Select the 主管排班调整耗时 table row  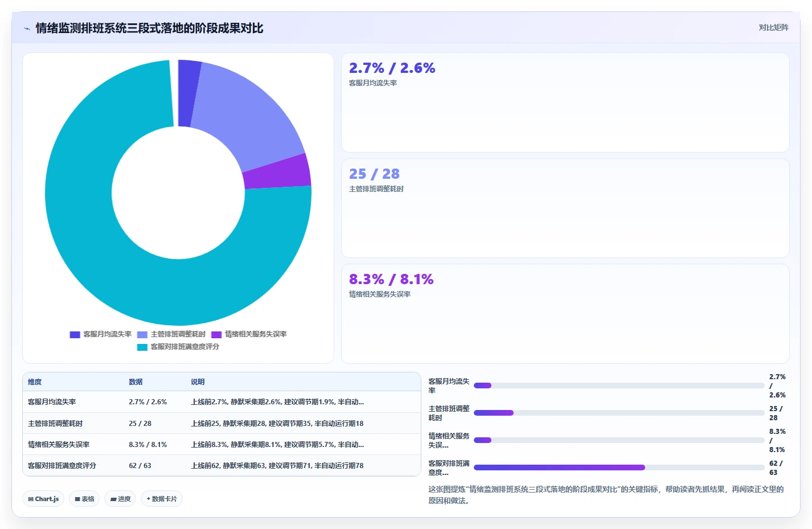coord(222,423)
